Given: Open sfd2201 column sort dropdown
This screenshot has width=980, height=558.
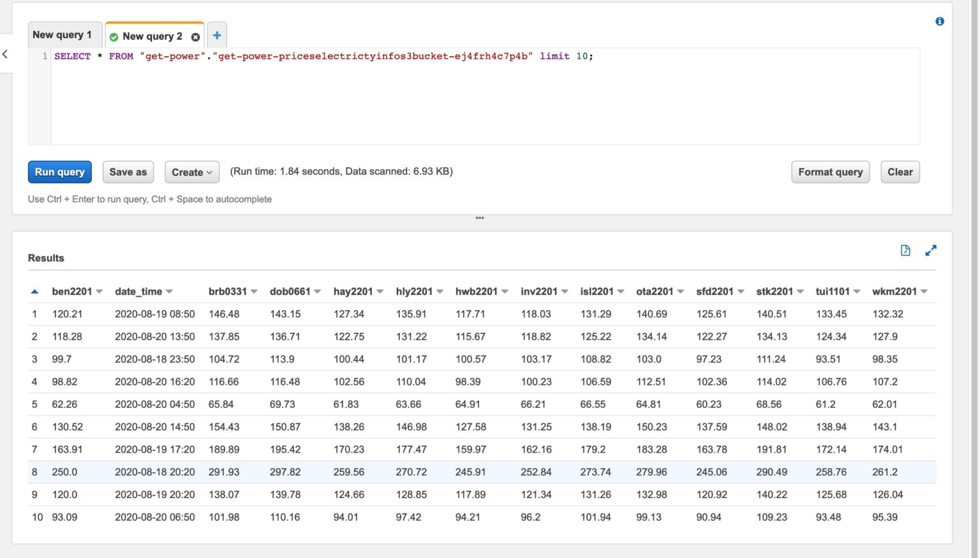Looking at the screenshot, I should coord(741,292).
